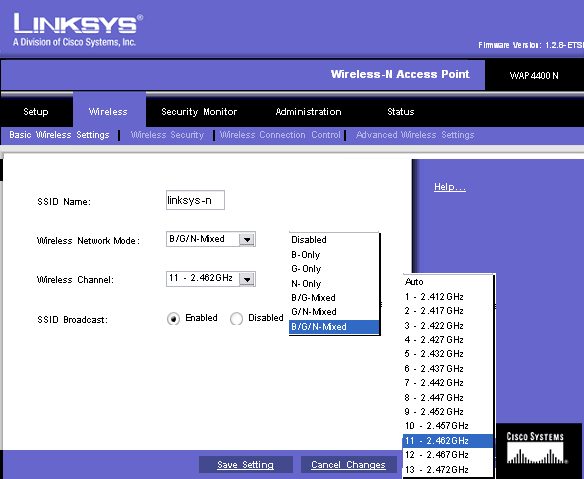The width and height of the screenshot is (584, 479).
Task: Click the SSID Name input field
Action: pyautogui.click(x=195, y=200)
